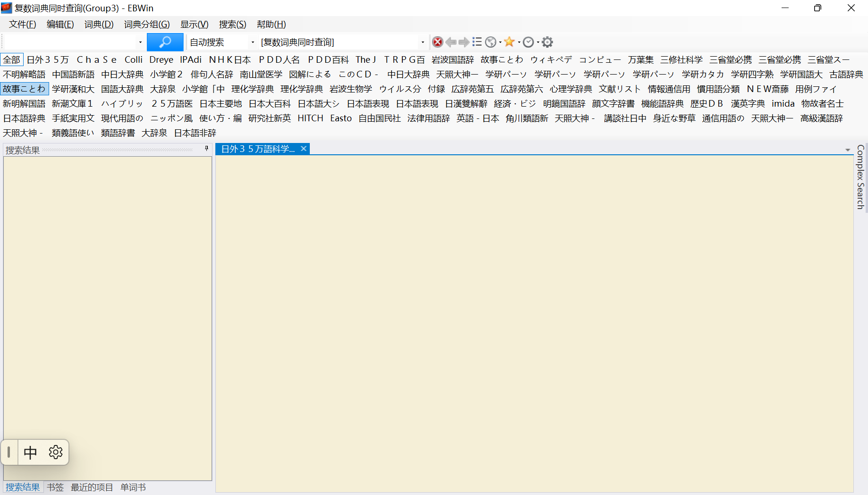Open the list/menu view icon
This screenshot has height=495, width=868.
click(x=477, y=42)
